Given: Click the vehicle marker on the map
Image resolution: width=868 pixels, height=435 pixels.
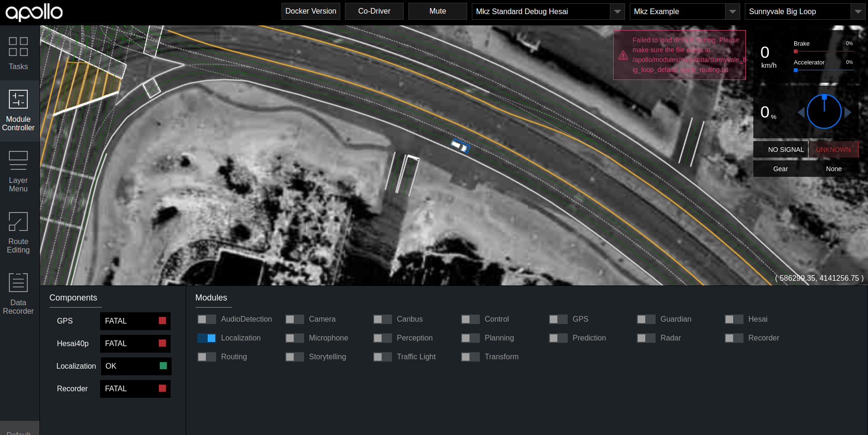Looking at the screenshot, I should (460, 146).
